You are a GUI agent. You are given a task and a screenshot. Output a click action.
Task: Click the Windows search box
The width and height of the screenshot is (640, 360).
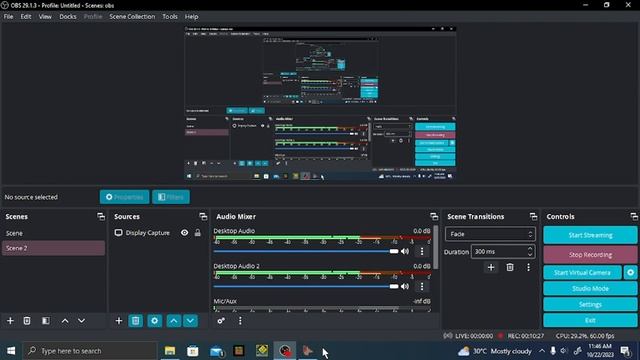tap(90, 351)
